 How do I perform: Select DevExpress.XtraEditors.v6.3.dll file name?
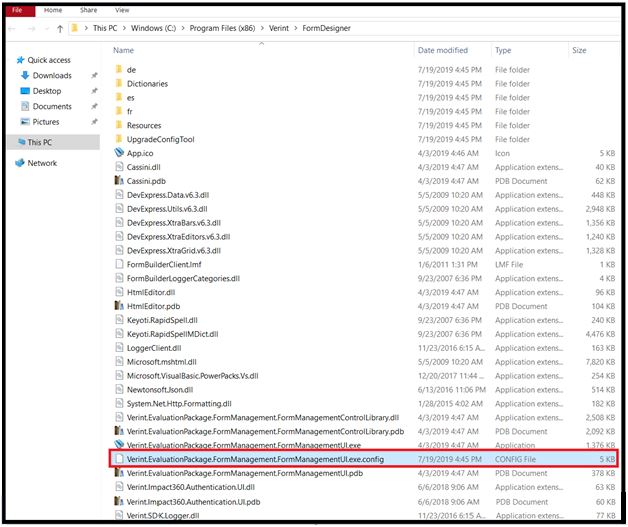pyautogui.click(x=178, y=237)
